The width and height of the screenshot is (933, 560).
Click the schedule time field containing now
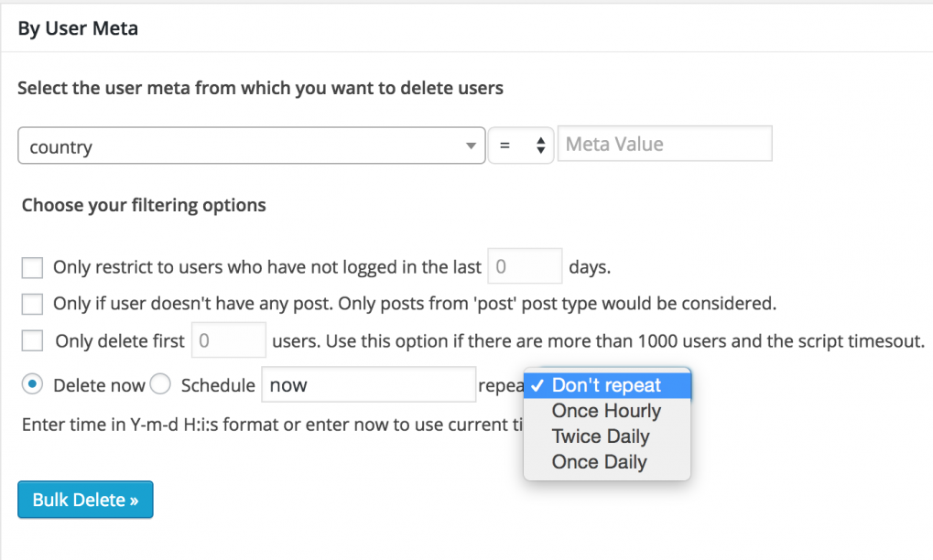(x=368, y=384)
